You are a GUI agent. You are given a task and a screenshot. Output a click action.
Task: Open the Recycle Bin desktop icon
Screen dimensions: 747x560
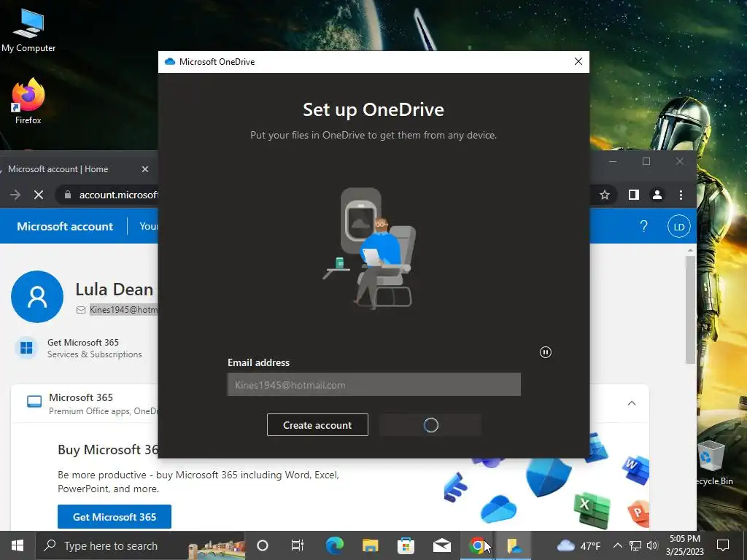click(x=713, y=462)
